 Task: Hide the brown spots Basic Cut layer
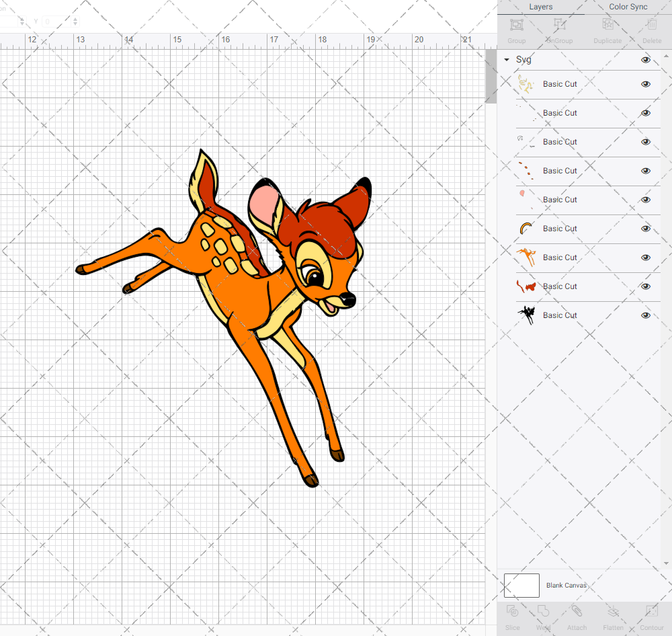click(646, 171)
